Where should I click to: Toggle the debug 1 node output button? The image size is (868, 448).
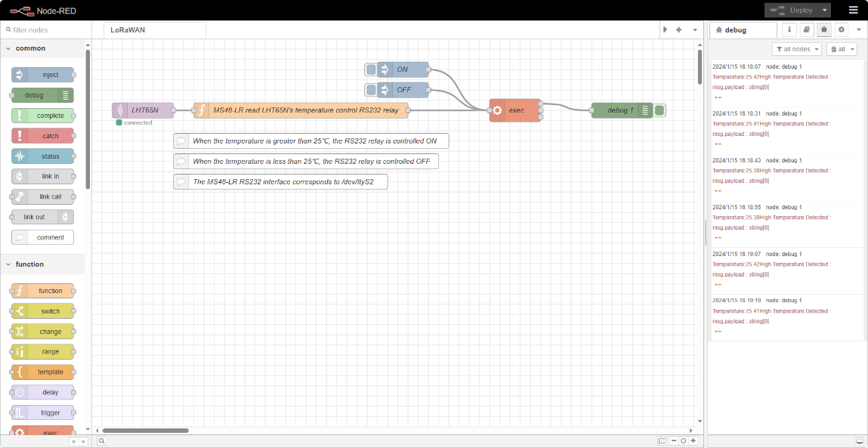point(659,110)
